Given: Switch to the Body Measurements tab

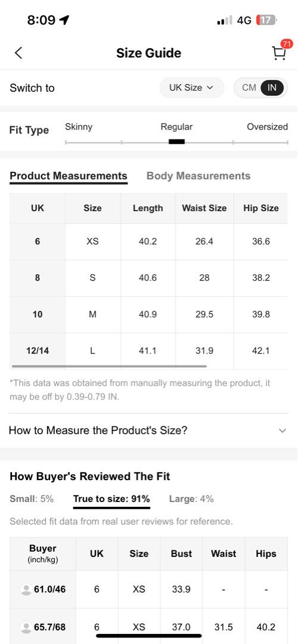Looking at the screenshot, I should tap(198, 176).
